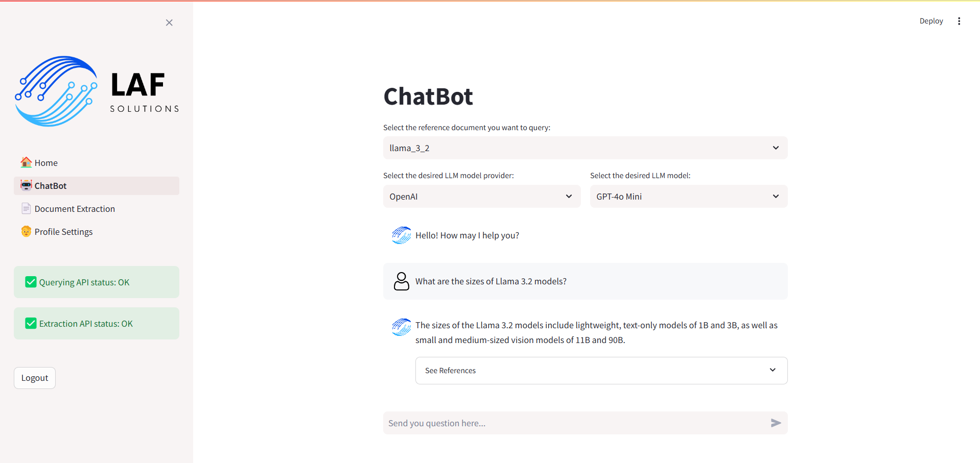
Task: Click the LAF Solutions logo
Action: pyautogui.click(x=97, y=91)
